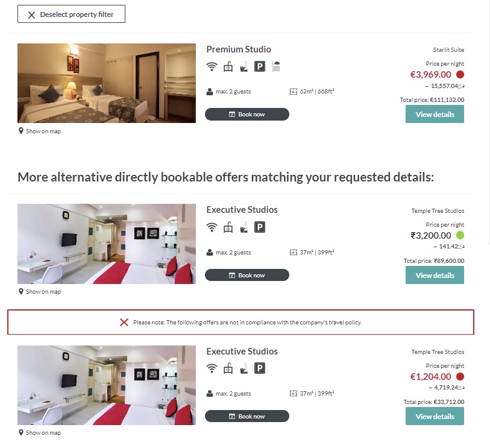Click the red X icon in the policy notice
Viewport: 490px width, 448px height.
(124, 323)
